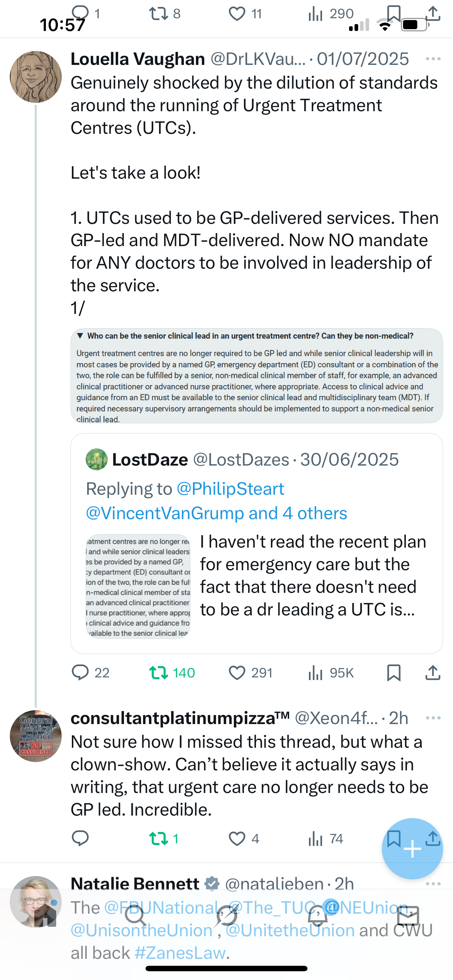Share Louella Vaughan's tweet
This screenshot has height=980, width=453.
(433, 673)
